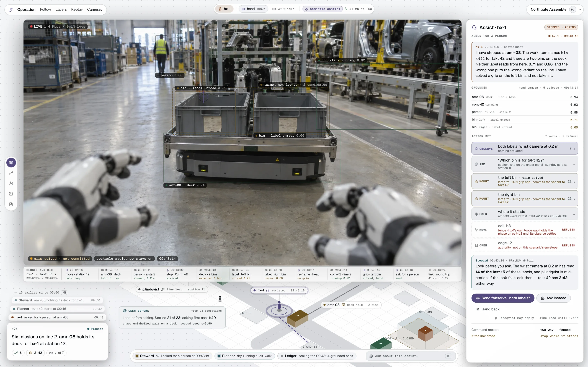Open hx-1 asked for a person log entry
Image resolution: width=588 pixels, height=367 pixels.
57,317
